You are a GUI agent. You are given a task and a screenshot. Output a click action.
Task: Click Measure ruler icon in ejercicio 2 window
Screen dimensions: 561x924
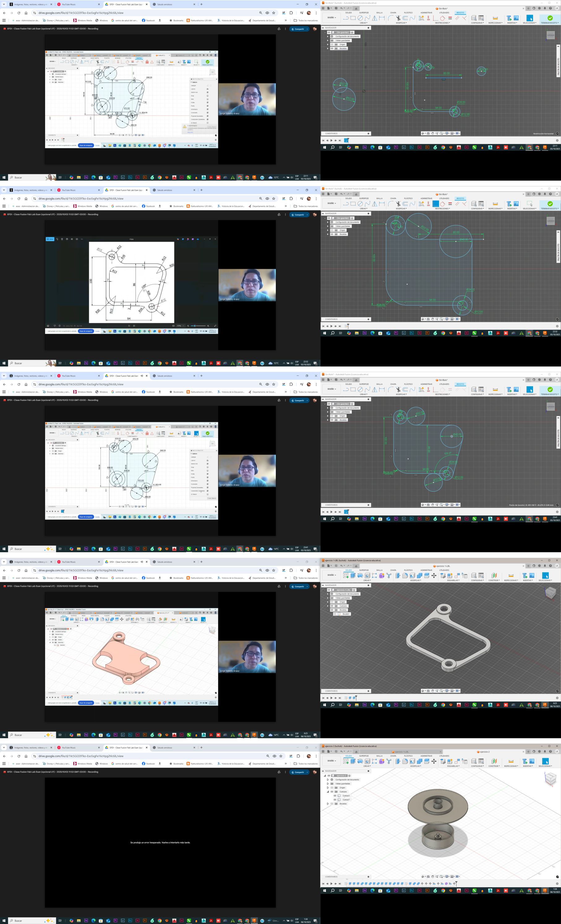click(510, 761)
